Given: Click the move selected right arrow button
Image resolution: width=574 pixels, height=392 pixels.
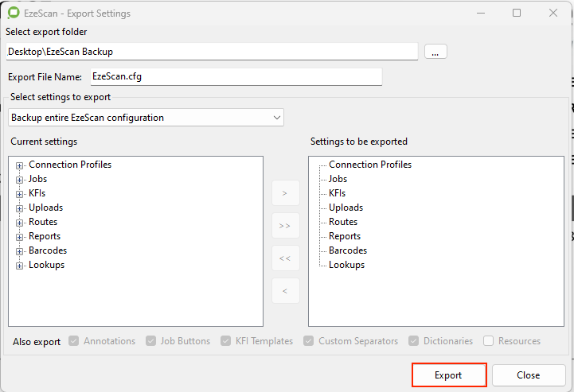Looking at the screenshot, I should (x=286, y=193).
